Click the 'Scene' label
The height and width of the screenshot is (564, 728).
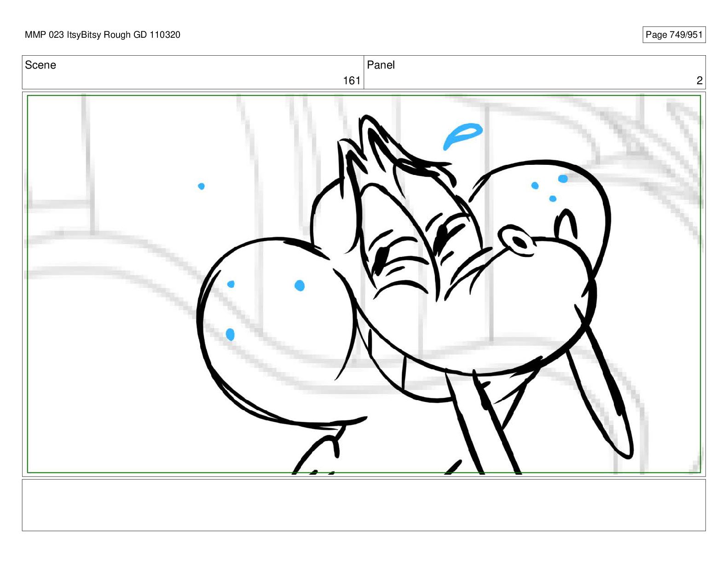click(40, 65)
